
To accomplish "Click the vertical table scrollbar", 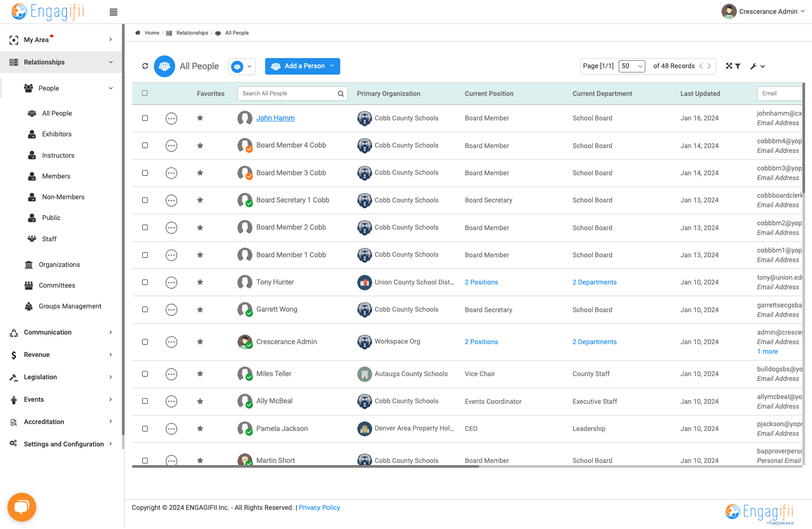I will (x=803, y=139).
